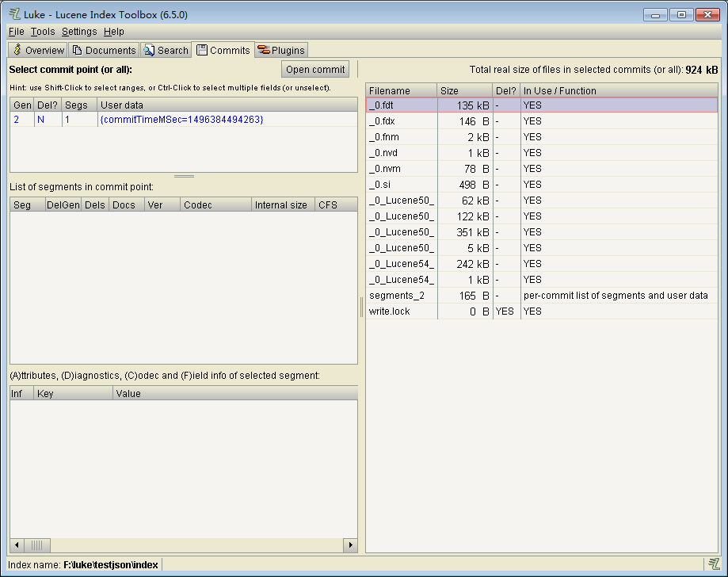Click the Internal size column header
728x577 pixels.
point(283,204)
